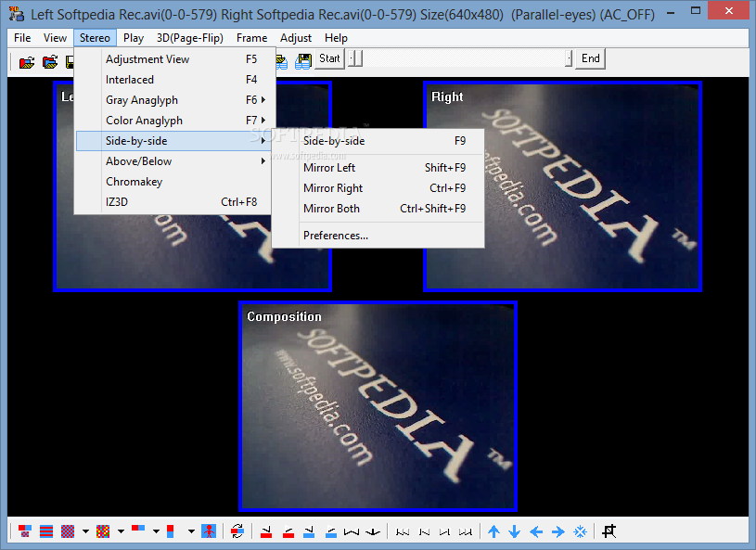The width and height of the screenshot is (756, 550).
Task: Open left image file icon
Action: pyautogui.click(x=27, y=62)
